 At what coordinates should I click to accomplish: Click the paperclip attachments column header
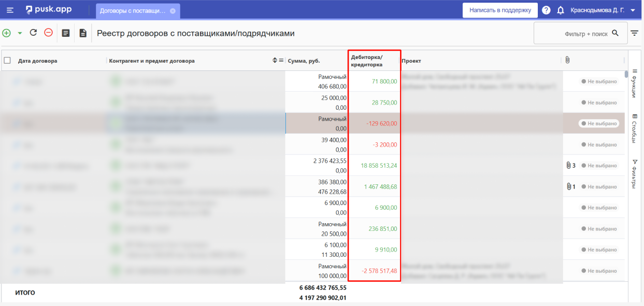(x=567, y=60)
